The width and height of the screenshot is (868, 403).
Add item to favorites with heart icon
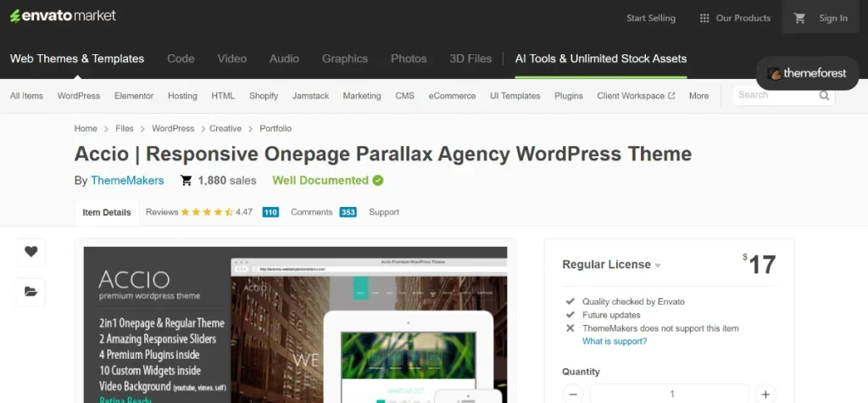pos(31,252)
